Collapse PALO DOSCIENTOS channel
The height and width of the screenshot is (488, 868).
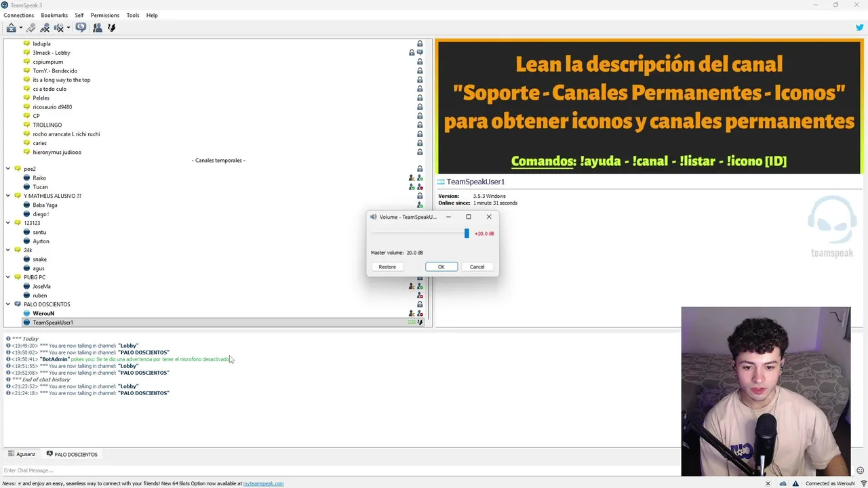click(x=8, y=304)
